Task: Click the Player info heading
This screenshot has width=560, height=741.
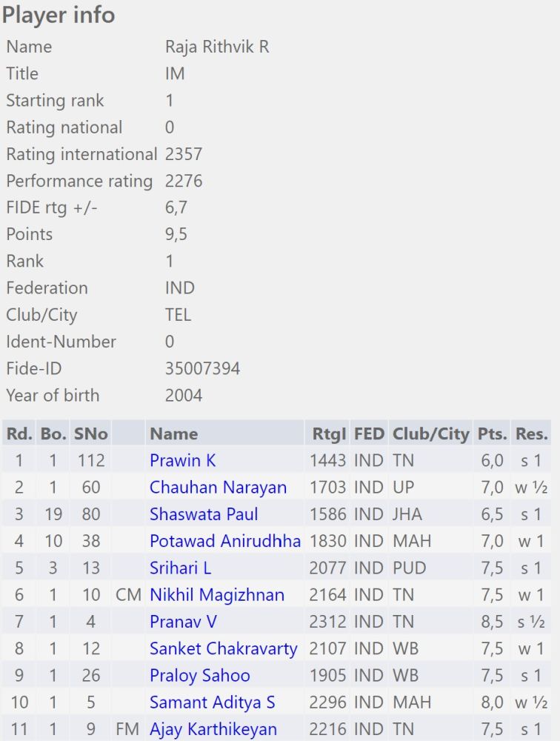Action: [x=59, y=15]
